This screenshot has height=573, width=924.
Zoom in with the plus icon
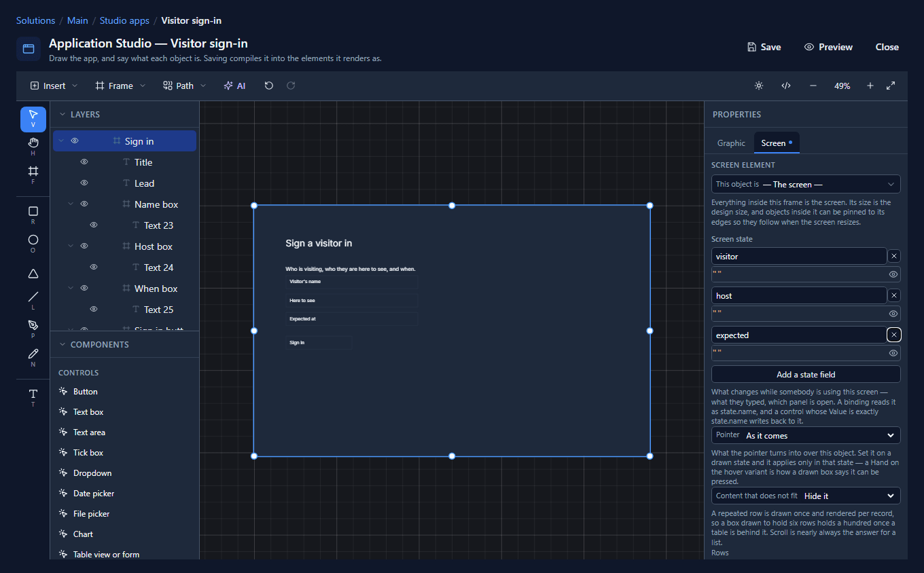pos(870,86)
